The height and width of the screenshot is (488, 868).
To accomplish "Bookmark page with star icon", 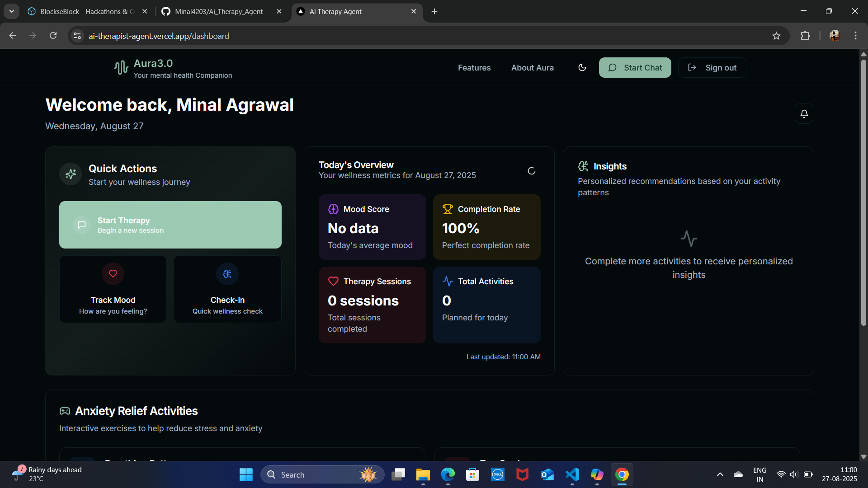I will tap(776, 36).
